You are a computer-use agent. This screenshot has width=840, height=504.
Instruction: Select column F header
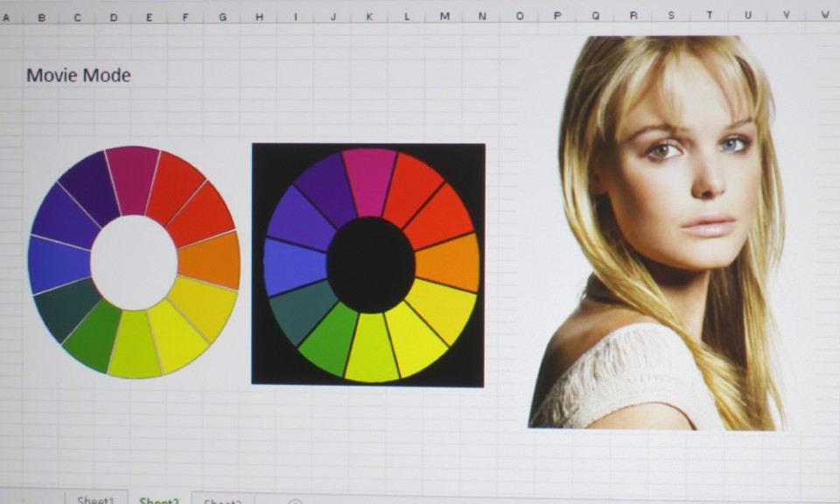[185, 17]
